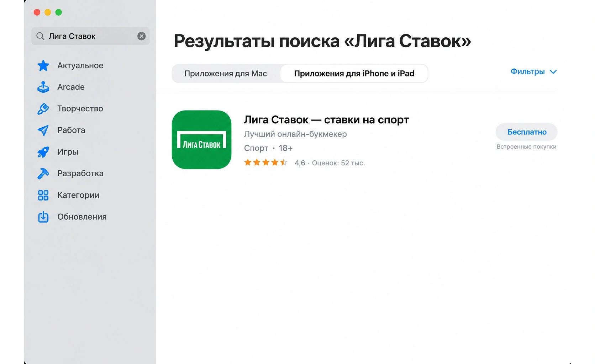
Task: Open the Разработка section label
Action: [80, 173]
